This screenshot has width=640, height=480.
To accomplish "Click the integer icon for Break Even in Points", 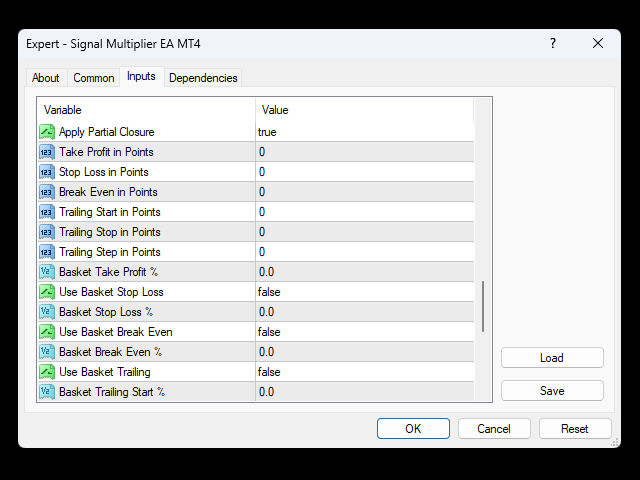I will coord(47,192).
